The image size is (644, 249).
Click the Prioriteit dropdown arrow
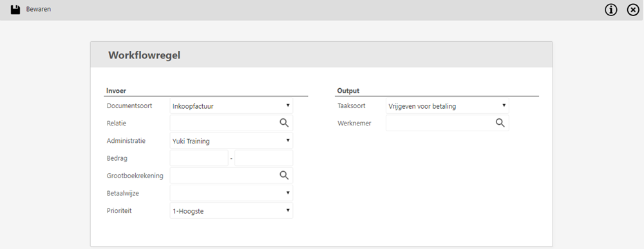point(288,210)
